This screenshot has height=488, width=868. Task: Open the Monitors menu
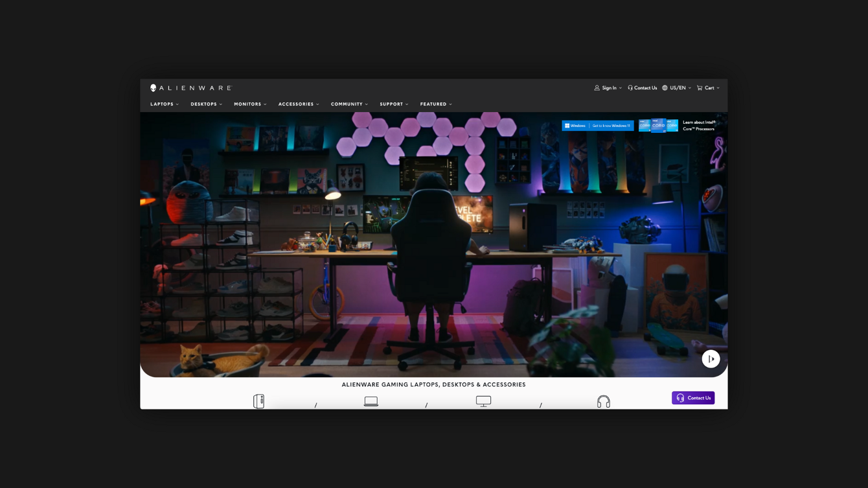(250, 104)
